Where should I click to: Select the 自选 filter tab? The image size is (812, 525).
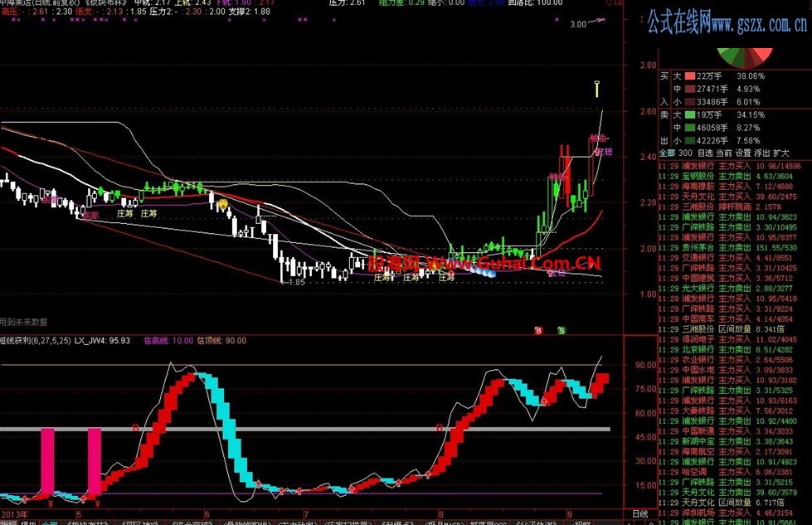pos(705,153)
